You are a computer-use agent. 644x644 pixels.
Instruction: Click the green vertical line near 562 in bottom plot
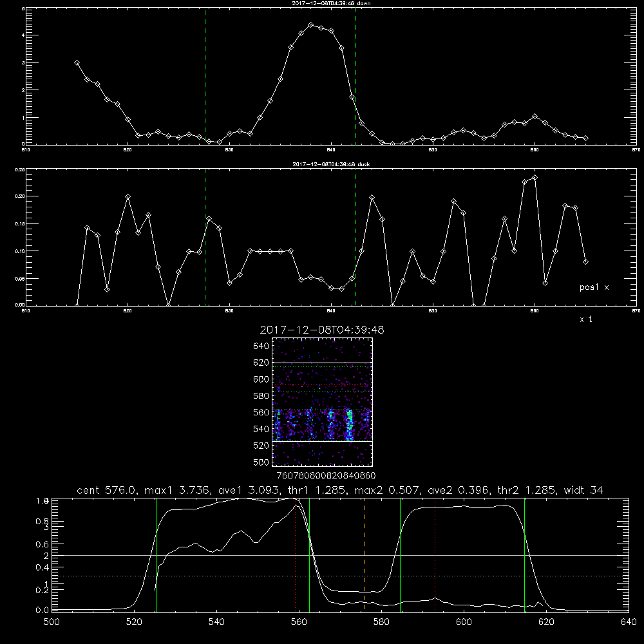(309, 554)
